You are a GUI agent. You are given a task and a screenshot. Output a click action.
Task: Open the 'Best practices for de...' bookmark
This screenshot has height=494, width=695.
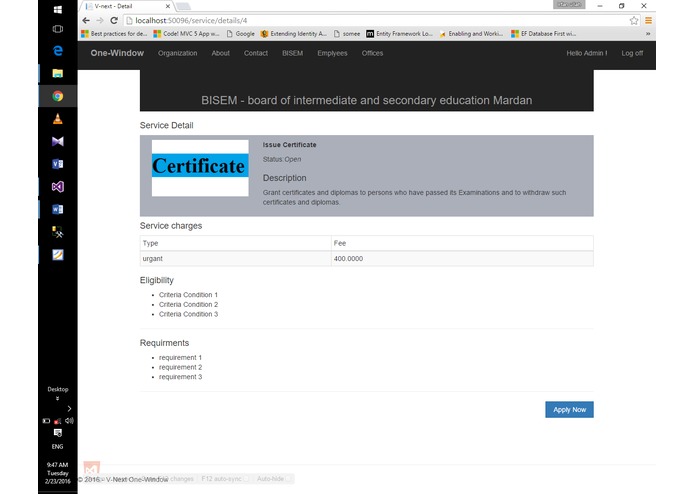pyautogui.click(x=114, y=34)
